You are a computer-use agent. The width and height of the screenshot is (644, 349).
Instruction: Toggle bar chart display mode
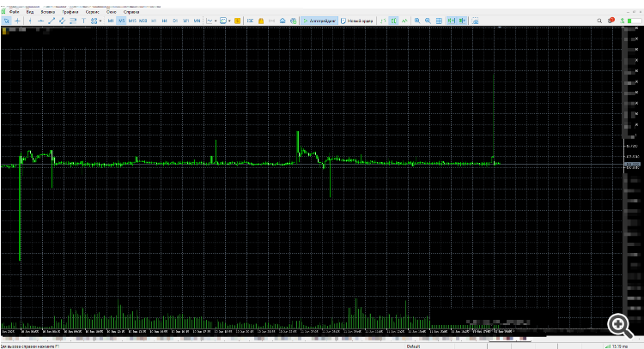coord(383,21)
